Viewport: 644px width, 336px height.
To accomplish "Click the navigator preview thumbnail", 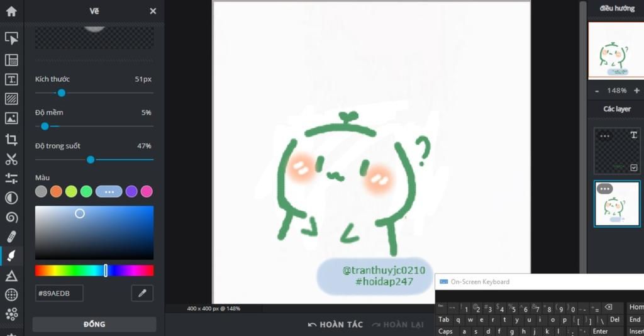I will pyautogui.click(x=616, y=50).
